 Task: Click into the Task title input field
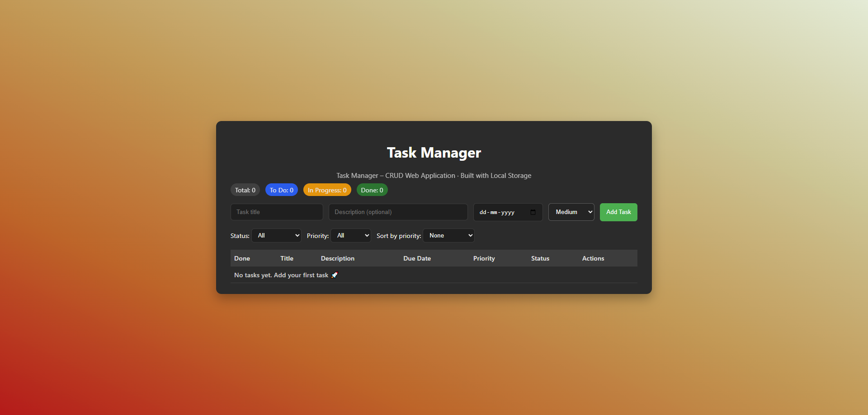point(276,212)
